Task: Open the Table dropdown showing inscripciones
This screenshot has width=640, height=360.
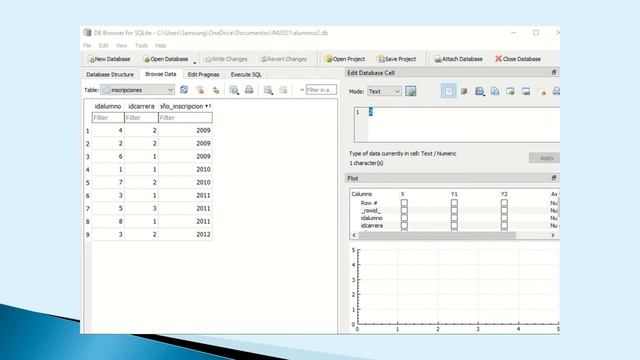Action: coord(138,90)
